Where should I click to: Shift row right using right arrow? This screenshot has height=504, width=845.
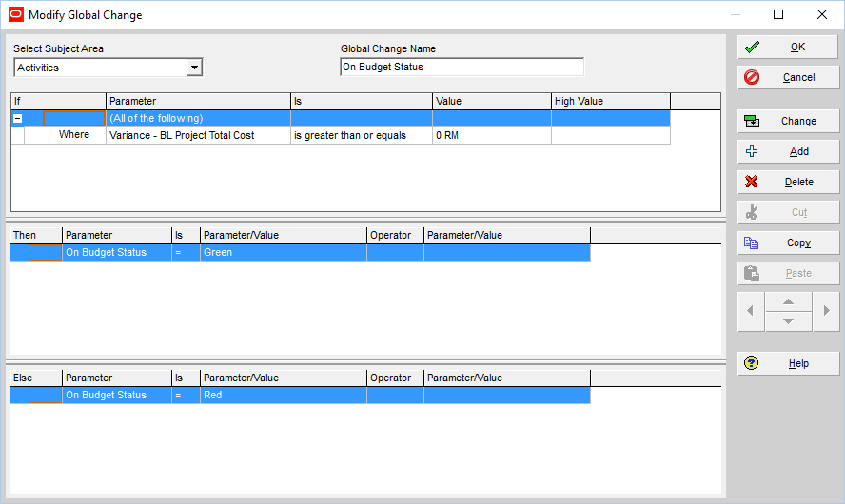pos(826,311)
